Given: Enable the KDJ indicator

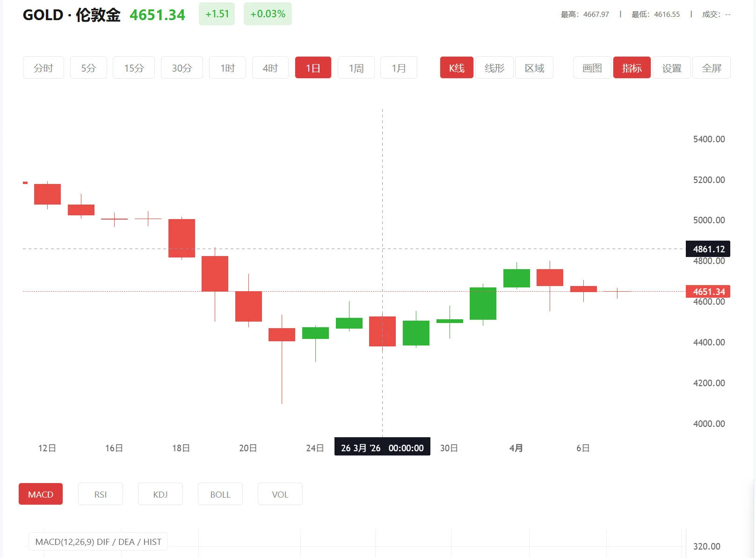Looking at the screenshot, I should pos(160,494).
